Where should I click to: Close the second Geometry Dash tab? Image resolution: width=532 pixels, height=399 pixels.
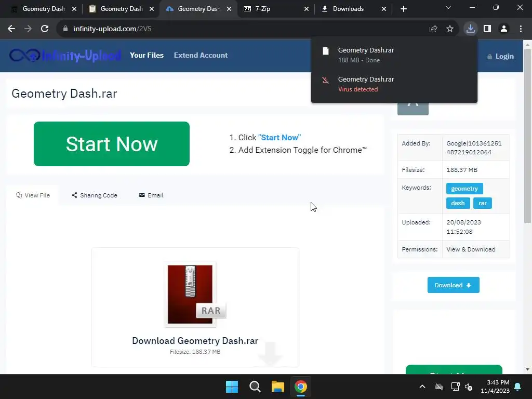152,9
